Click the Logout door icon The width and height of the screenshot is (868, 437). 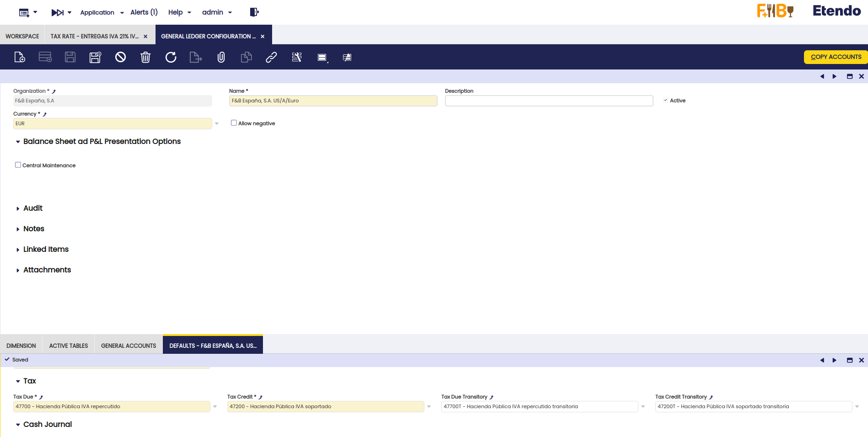coord(254,12)
